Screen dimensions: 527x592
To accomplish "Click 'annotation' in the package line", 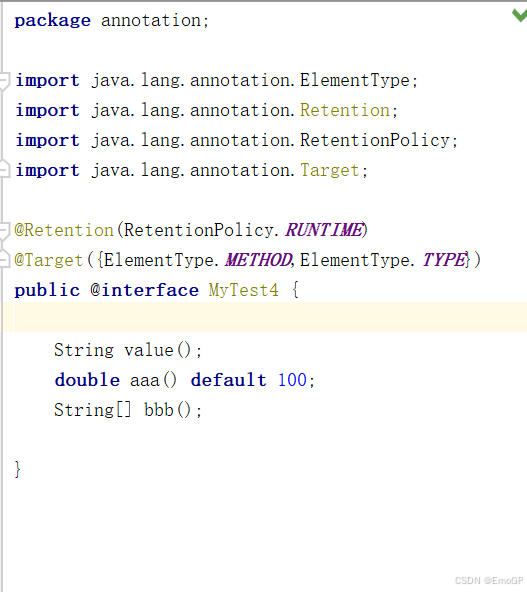I will [x=151, y=20].
